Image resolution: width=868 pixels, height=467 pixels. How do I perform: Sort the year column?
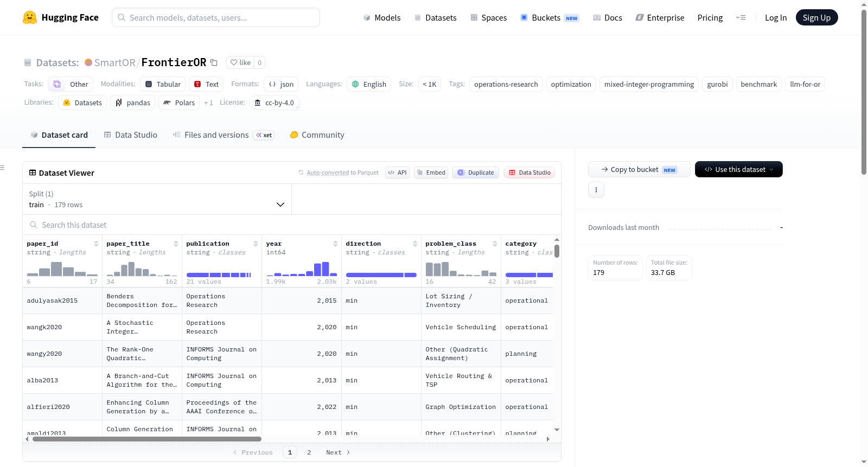tap(335, 244)
